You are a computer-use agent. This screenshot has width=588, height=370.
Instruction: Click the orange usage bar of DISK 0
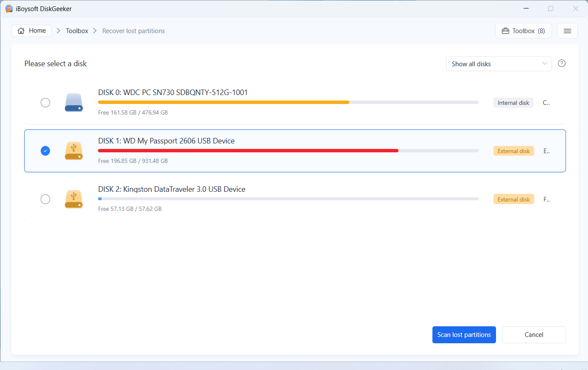click(223, 102)
